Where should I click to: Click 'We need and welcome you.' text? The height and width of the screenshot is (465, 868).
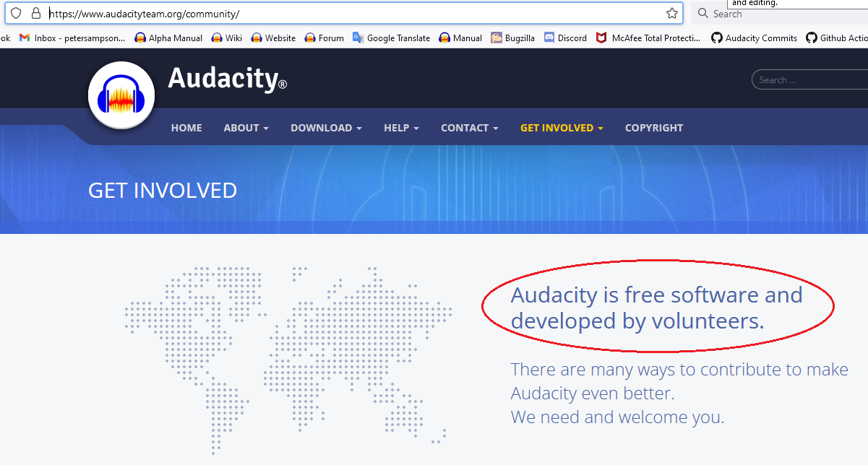tap(617, 417)
